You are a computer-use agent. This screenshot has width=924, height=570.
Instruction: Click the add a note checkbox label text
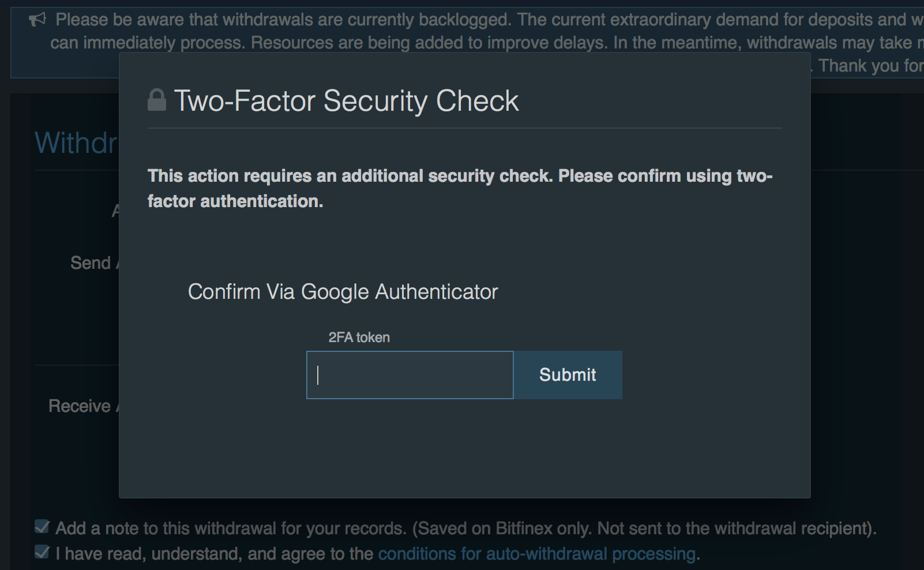(465, 528)
